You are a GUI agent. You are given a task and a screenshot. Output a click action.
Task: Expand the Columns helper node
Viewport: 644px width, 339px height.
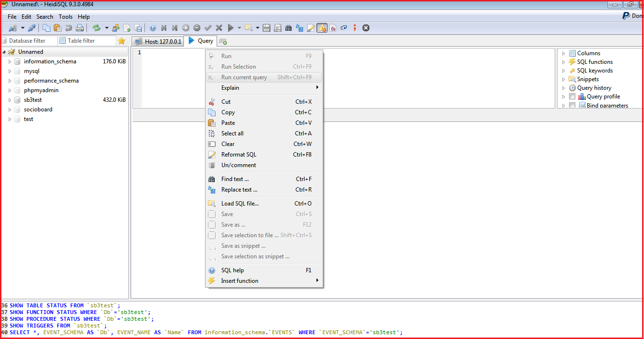564,53
